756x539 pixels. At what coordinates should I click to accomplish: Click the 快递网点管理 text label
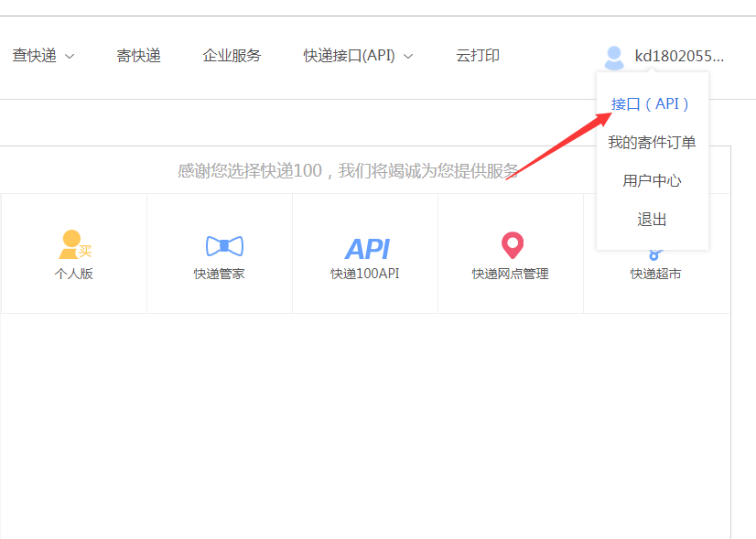click(511, 274)
